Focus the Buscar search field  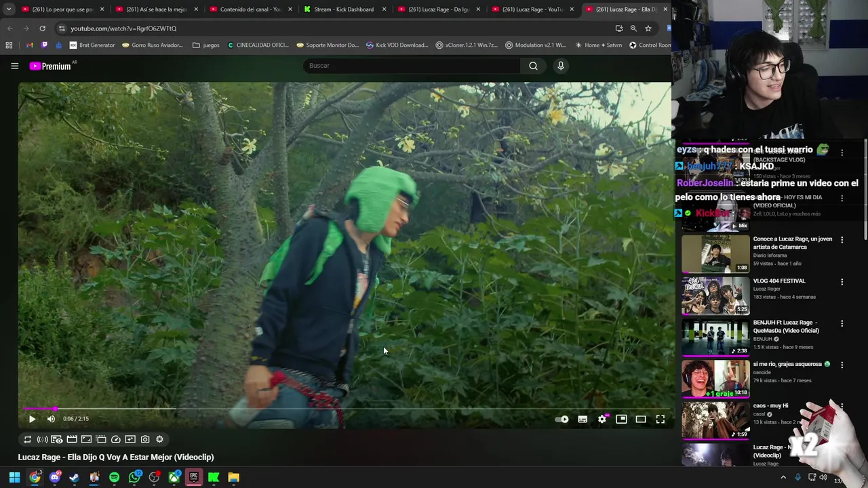412,66
